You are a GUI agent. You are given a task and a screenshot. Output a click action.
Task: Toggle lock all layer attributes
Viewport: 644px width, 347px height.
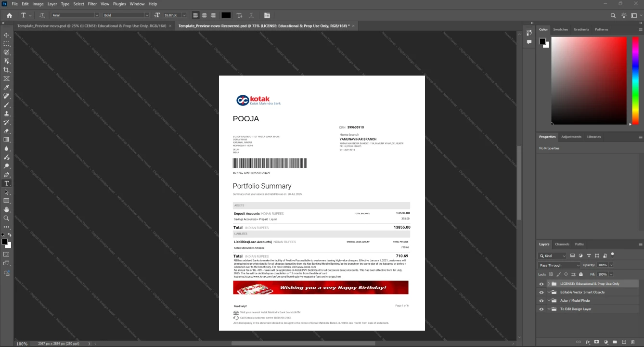tap(580, 274)
